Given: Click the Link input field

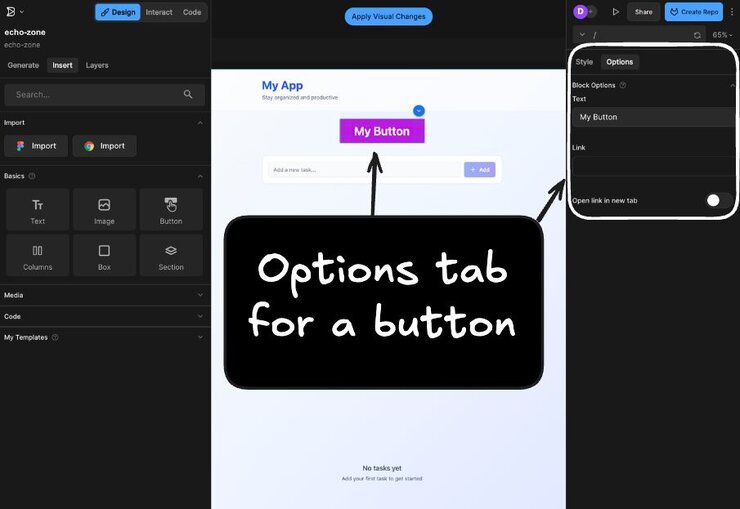Looking at the screenshot, I should point(654,166).
